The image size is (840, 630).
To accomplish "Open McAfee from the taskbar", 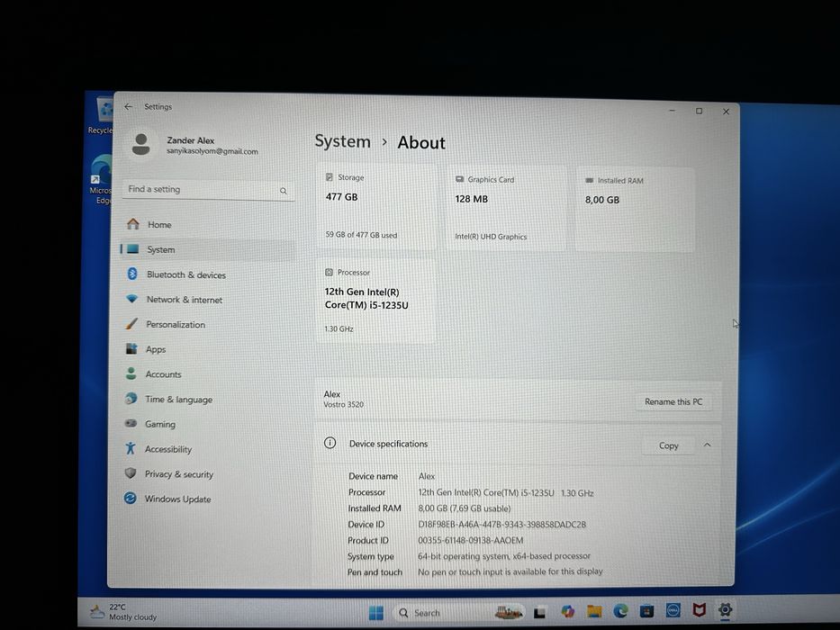I will coord(699,609).
